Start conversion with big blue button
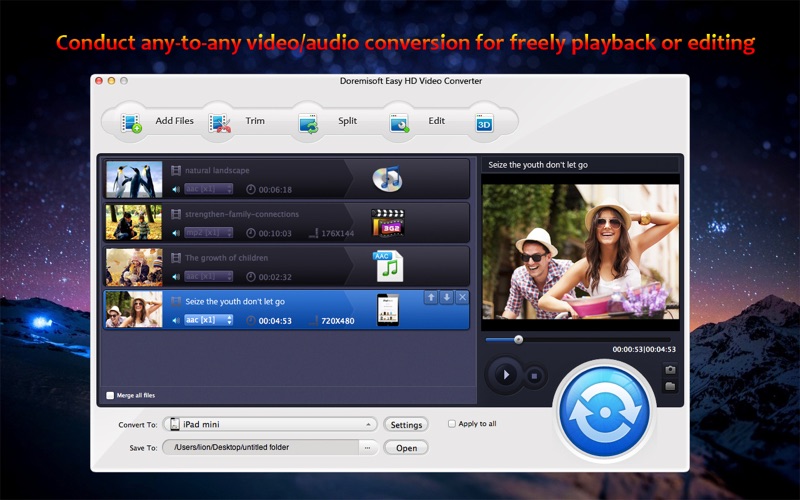The image size is (800, 500). 605,411
